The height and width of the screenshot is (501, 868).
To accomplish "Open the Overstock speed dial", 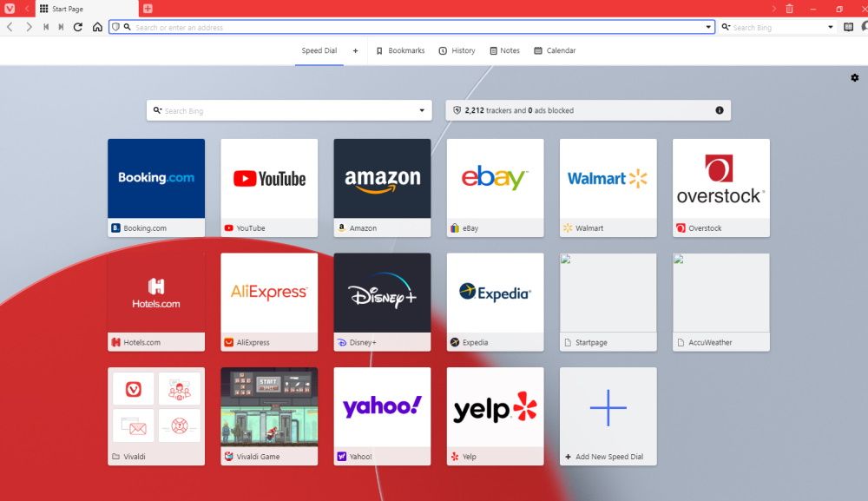I will click(x=720, y=188).
